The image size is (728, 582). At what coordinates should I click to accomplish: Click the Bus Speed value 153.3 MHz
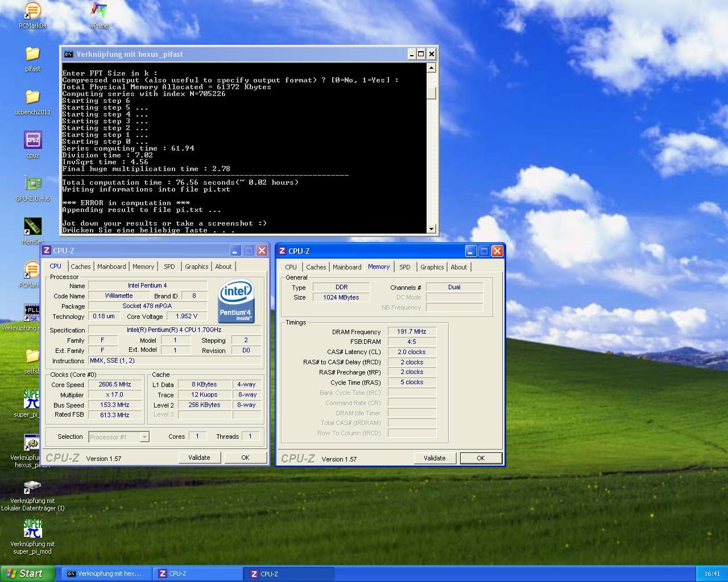click(x=115, y=405)
